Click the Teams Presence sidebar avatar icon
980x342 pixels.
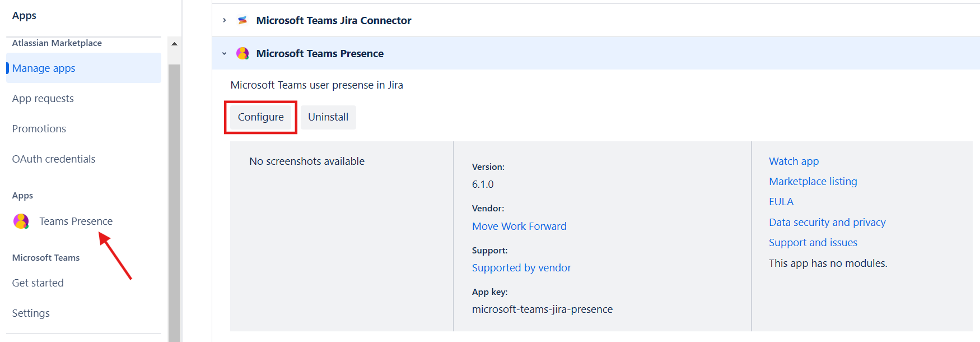pos(21,221)
